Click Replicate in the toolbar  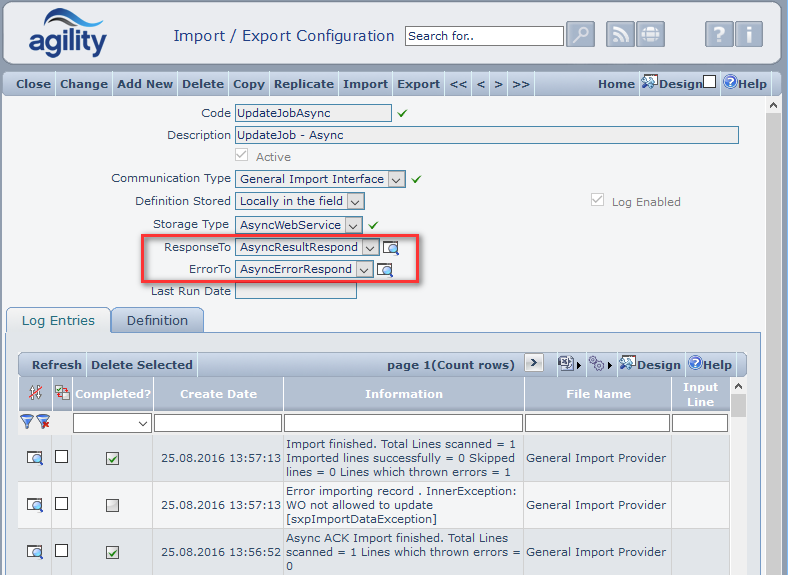click(304, 84)
